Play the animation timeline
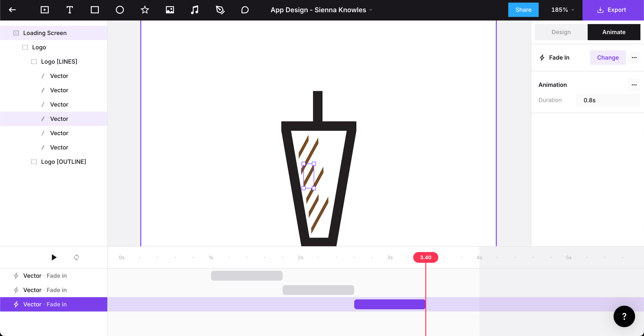The height and width of the screenshot is (336, 644). click(54, 257)
